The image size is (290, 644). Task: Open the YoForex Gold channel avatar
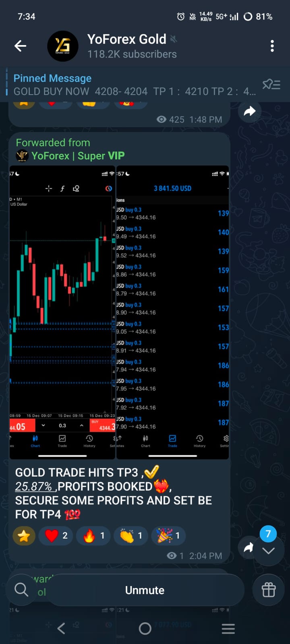[62, 46]
